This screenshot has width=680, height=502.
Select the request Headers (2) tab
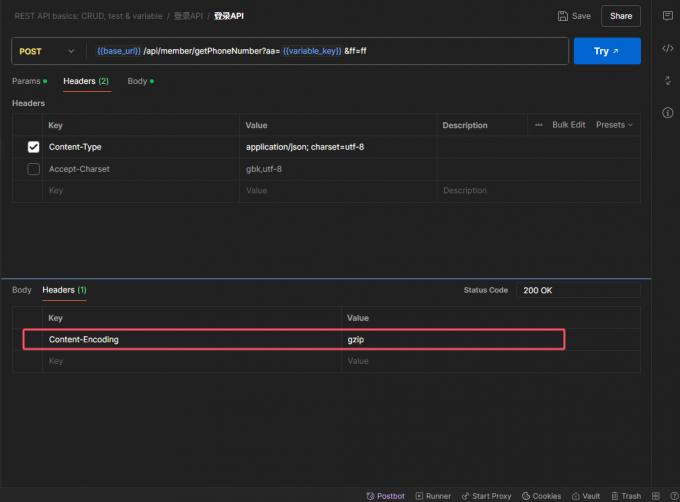(x=86, y=81)
